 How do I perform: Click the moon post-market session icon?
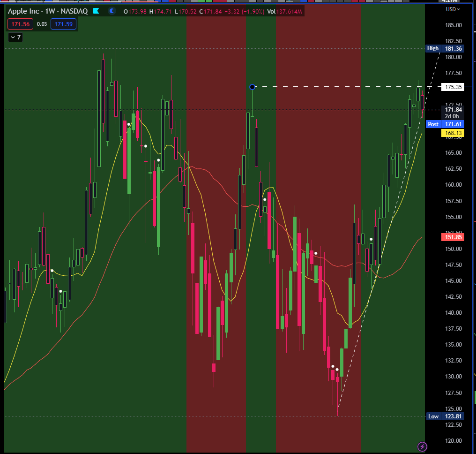[x=112, y=11]
